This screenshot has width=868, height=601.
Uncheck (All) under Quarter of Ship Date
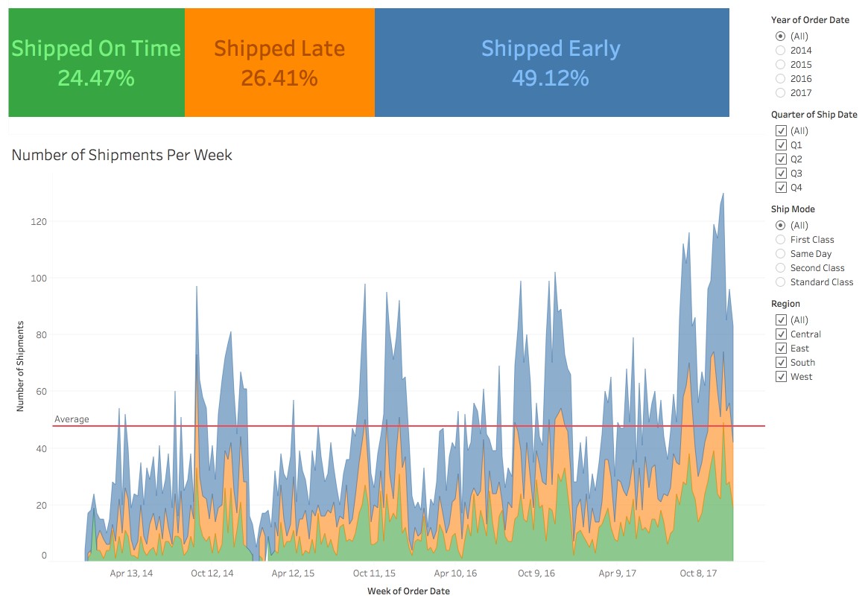pyautogui.click(x=781, y=130)
